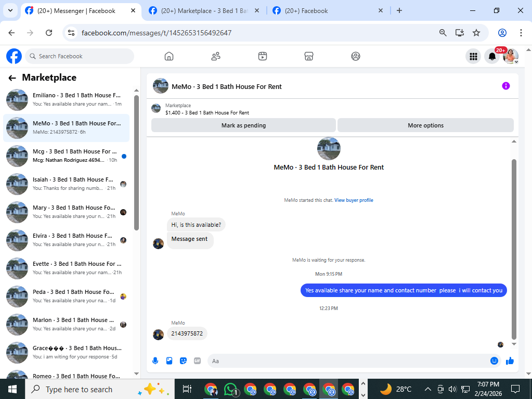This screenshot has height=399, width=532.
Task: Open the Windows Start menu
Action: (12, 389)
